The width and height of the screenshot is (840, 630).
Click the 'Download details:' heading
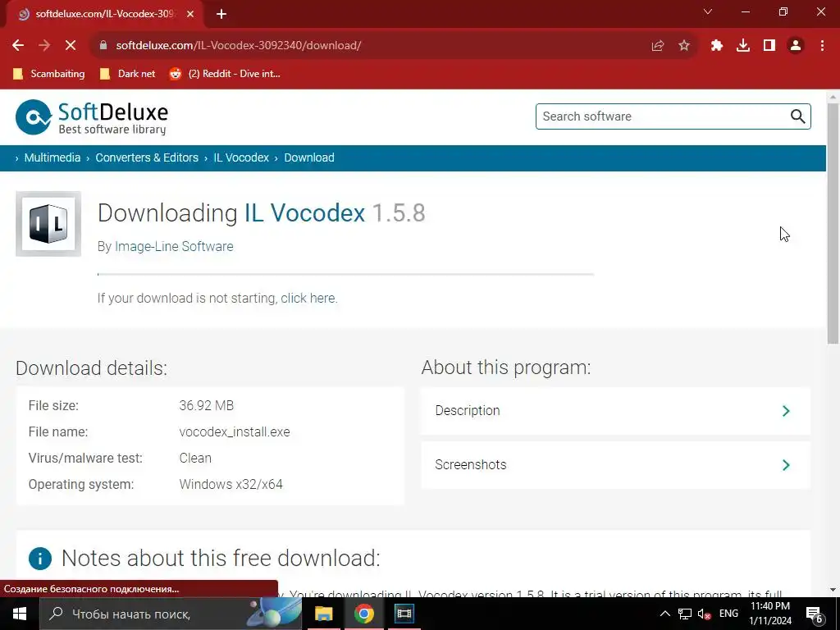tap(92, 368)
